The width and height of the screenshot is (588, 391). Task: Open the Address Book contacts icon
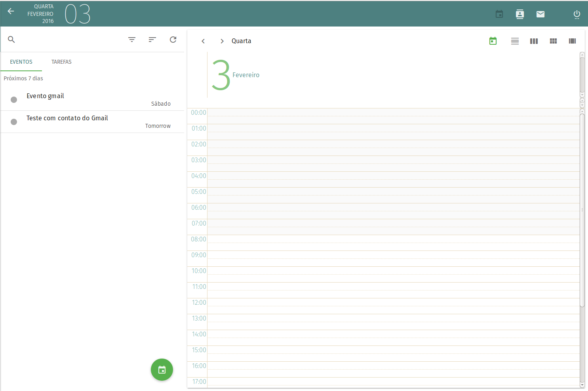(x=520, y=14)
